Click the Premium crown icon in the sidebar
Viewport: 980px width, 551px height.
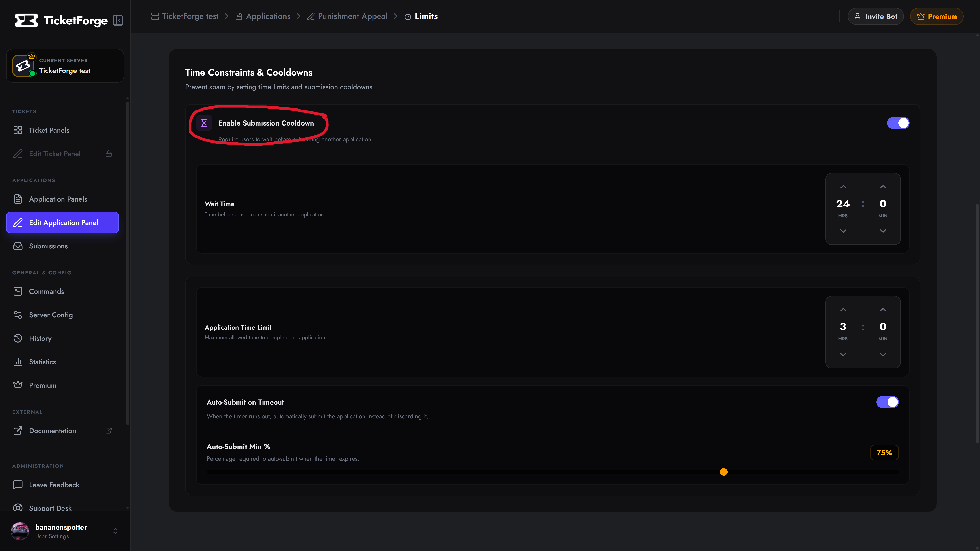pyautogui.click(x=18, y=385)
